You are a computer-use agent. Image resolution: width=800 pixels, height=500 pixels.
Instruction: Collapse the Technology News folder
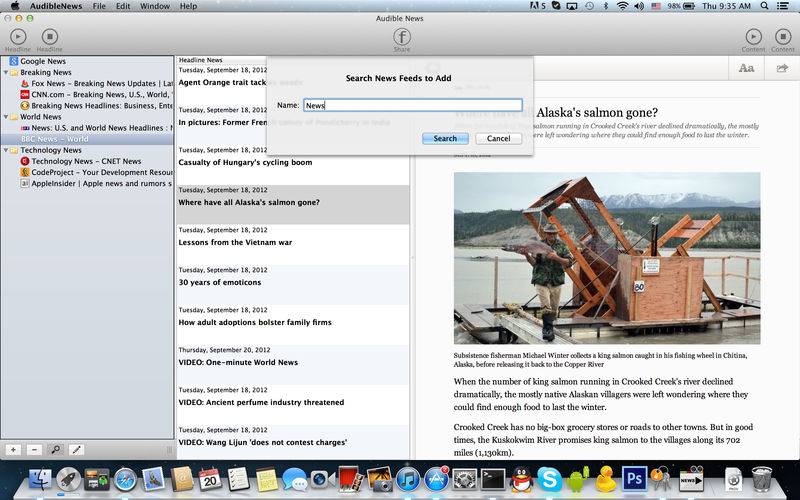(6, 150)
